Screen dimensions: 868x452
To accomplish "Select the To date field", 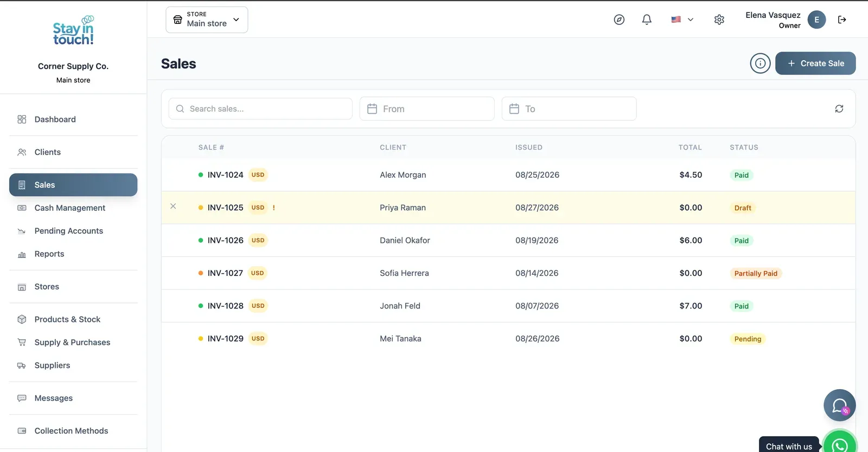I will click(569, 109).
